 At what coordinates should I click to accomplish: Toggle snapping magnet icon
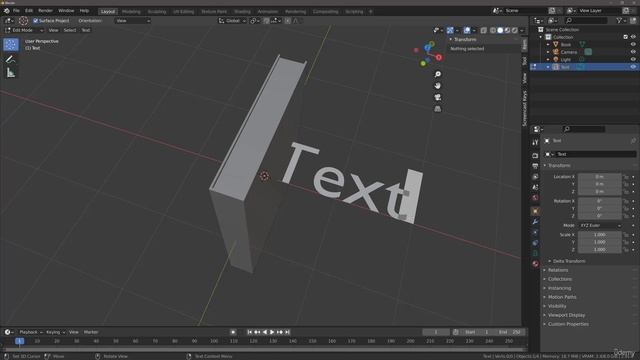point(266,21)
